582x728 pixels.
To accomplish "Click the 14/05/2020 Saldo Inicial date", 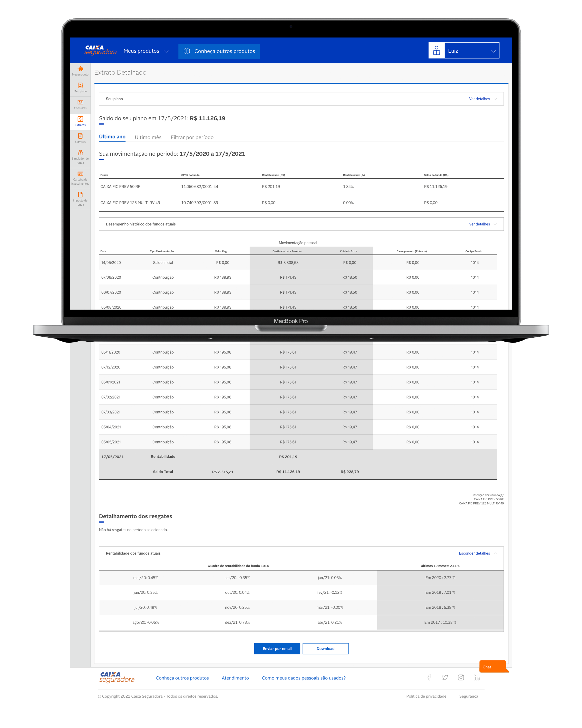I will [111, 263].
